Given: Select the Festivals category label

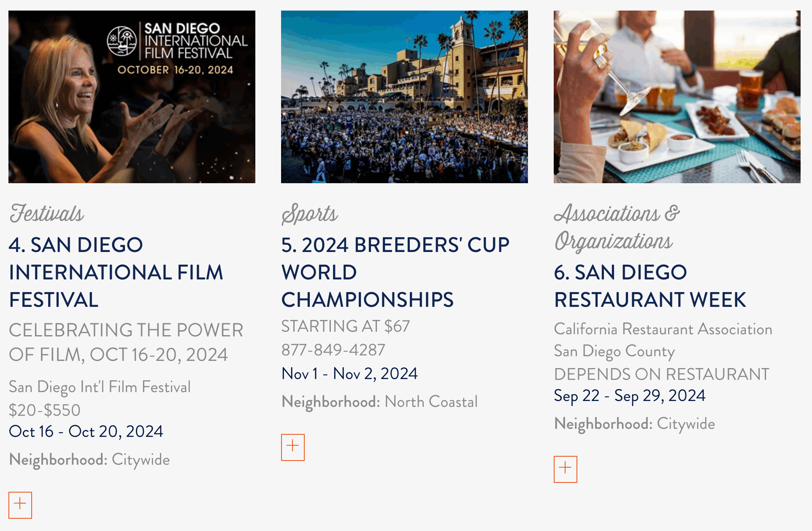Looking at the screenshot, I should [x=47, y=214].
